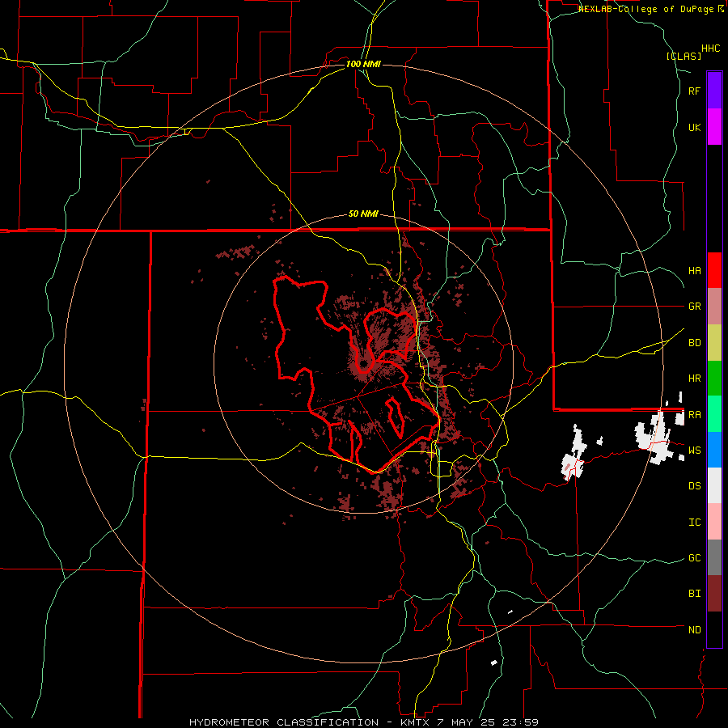728x728 pixels.
Task: Click the DS white legend swatch
Action: pos(714,485)
